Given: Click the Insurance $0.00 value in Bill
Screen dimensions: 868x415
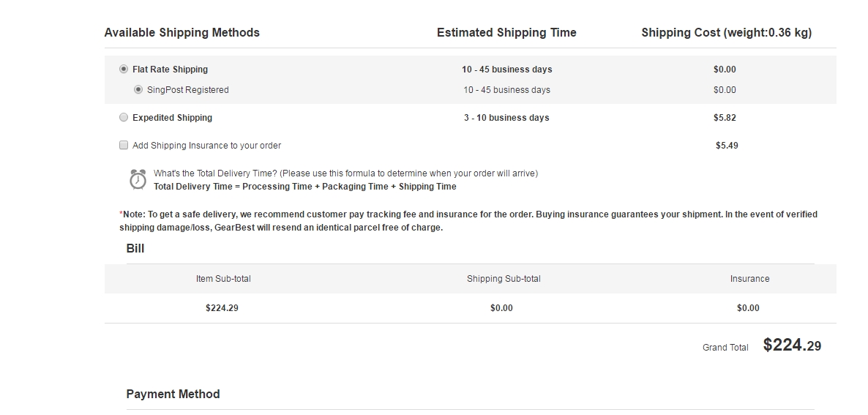Looking at the screenshot, I should tap(748, 308).
